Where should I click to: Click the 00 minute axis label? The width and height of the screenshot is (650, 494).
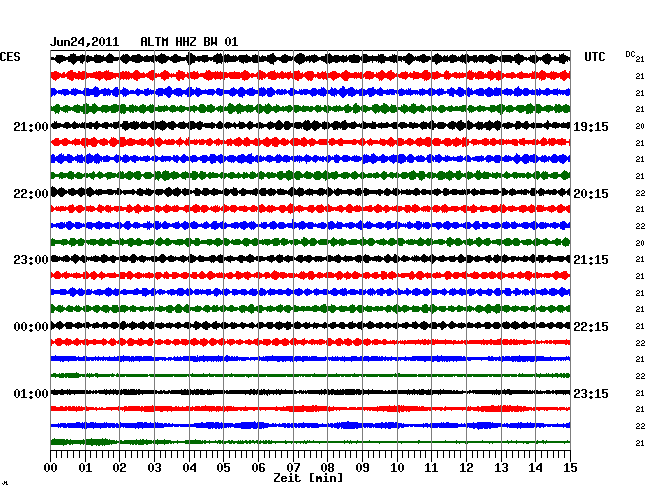point(51,468)
